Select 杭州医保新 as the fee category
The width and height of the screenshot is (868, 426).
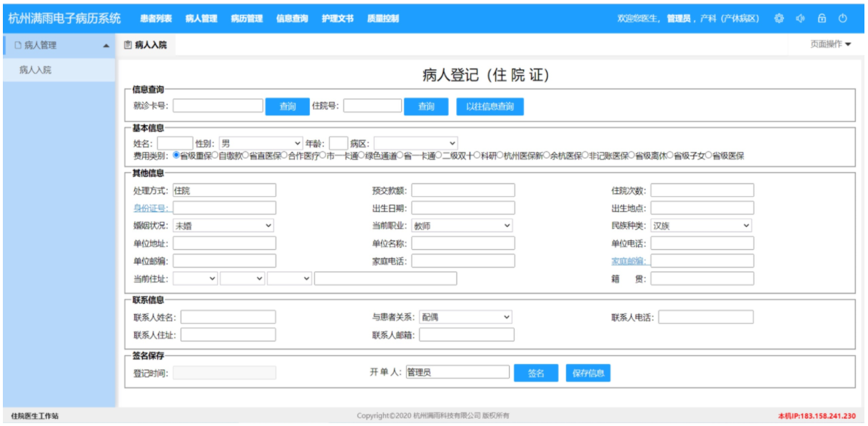tap(501, 155)
